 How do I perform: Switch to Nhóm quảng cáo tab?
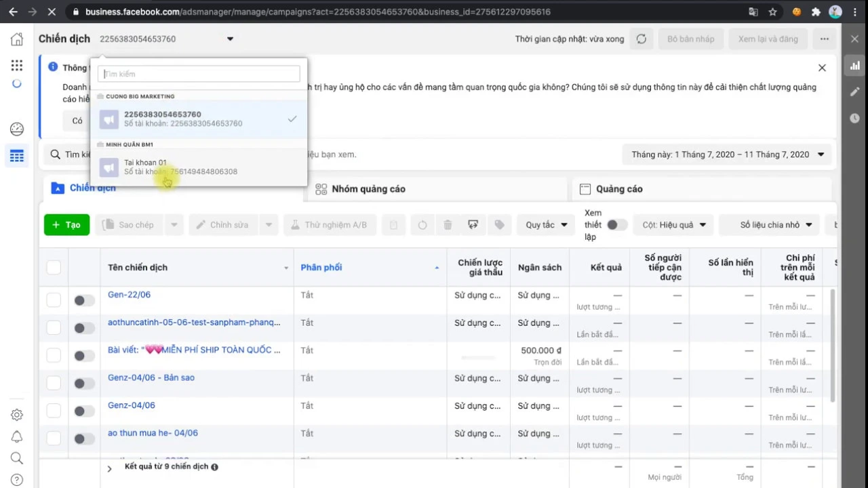[437, 189]
